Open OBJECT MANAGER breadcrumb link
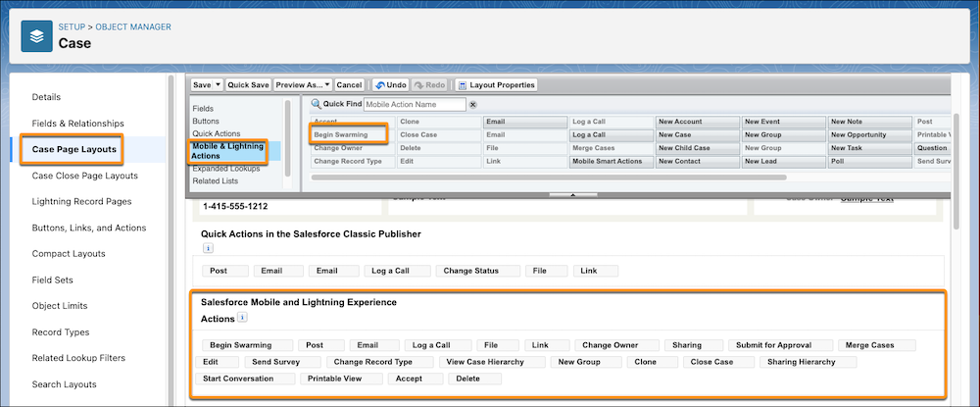 coord(133,26)
